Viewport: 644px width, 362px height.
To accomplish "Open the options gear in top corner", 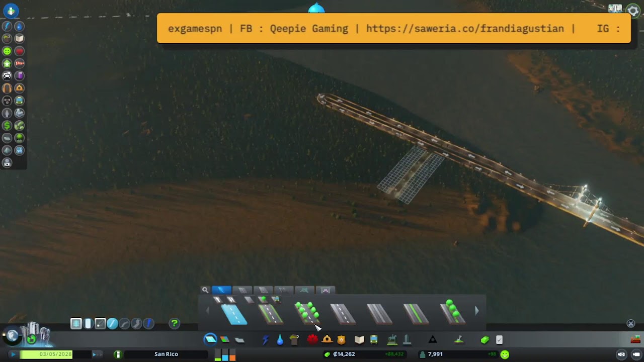I will click(633, 11).
